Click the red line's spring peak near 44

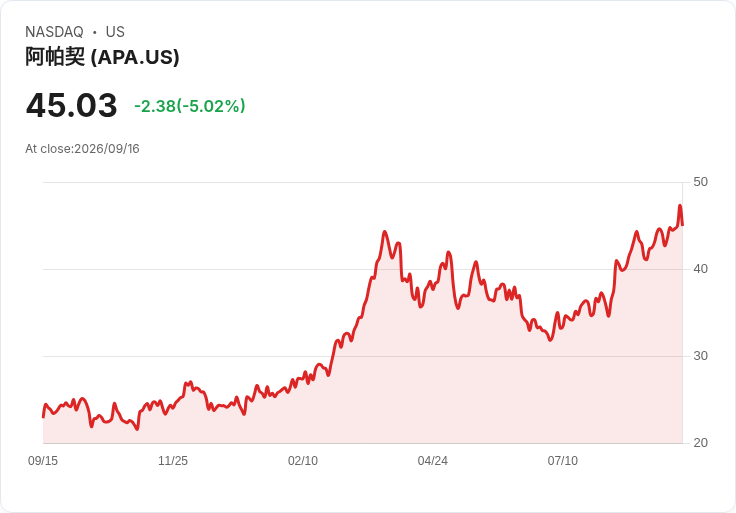[x=385, y=231]
